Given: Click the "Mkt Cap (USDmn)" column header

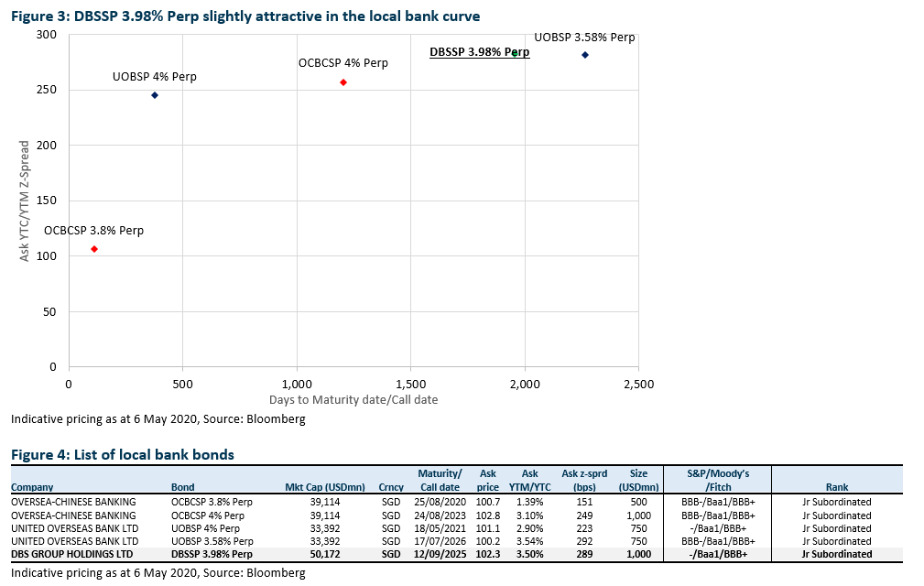Looking at the screenshot, I should (325, 487).
